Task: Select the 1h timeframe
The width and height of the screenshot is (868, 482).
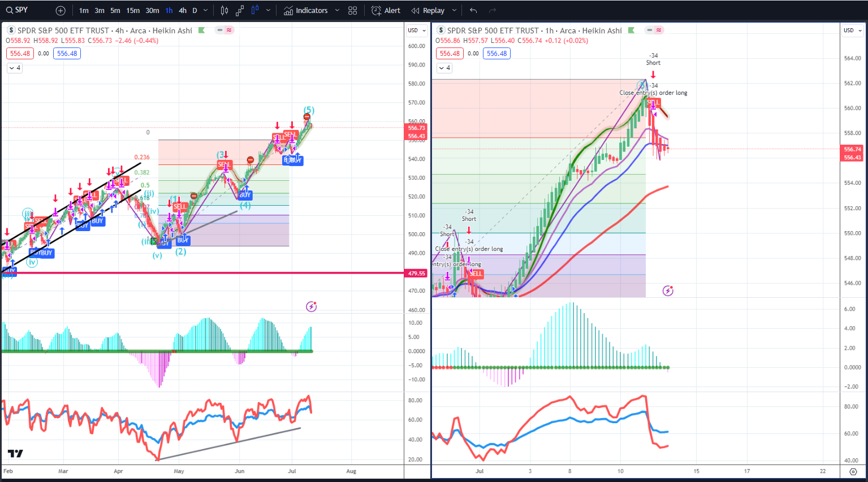Action: [169, 11]
